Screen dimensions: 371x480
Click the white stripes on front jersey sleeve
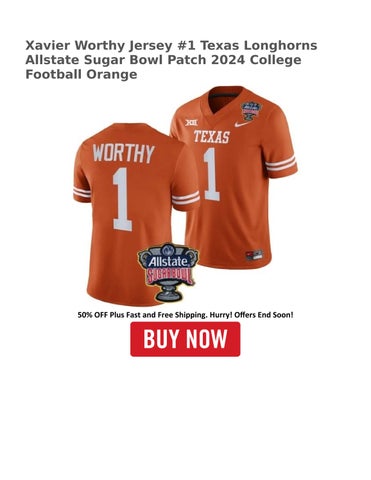281,164
